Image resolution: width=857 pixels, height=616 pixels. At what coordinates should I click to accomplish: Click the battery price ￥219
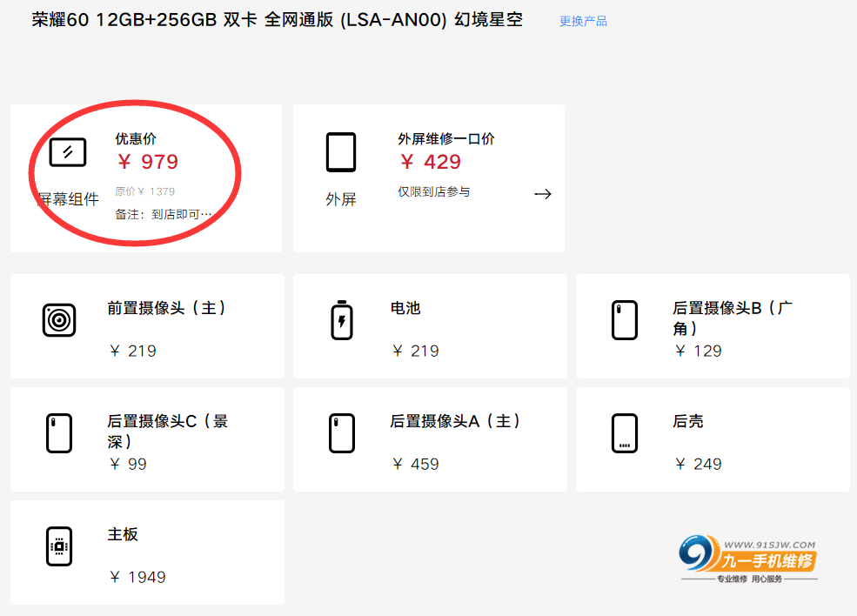[415, 351]
